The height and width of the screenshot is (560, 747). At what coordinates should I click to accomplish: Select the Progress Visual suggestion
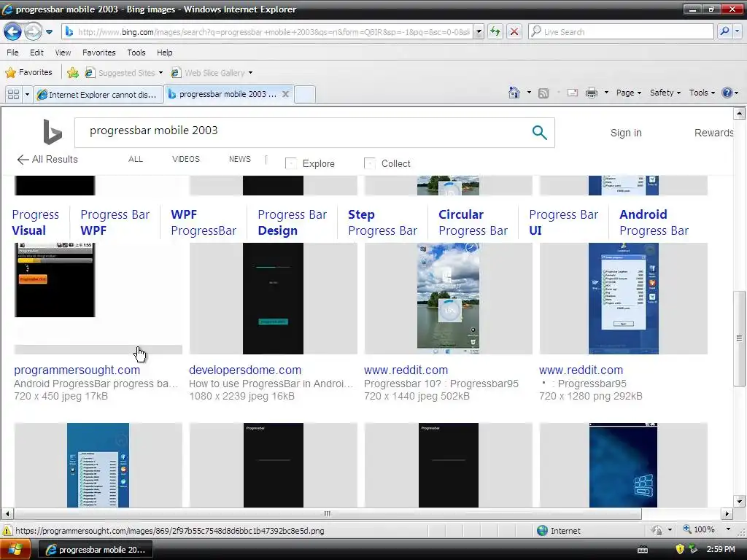pyautogui.click(x=35, y=222)
